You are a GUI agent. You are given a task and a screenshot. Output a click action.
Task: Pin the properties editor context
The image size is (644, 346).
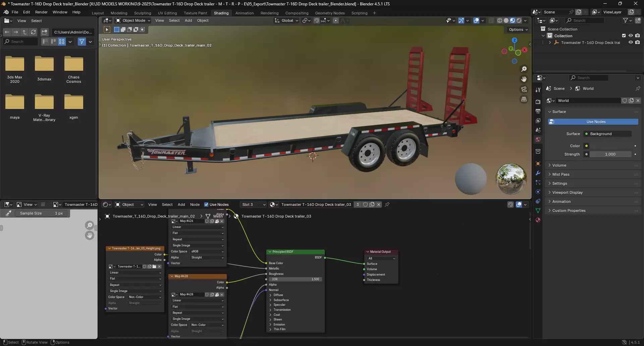(638, 89)
